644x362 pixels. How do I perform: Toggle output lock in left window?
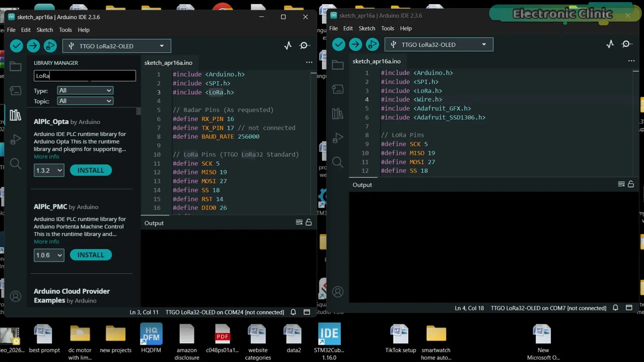pyautogui.click(x=309, y=222)
